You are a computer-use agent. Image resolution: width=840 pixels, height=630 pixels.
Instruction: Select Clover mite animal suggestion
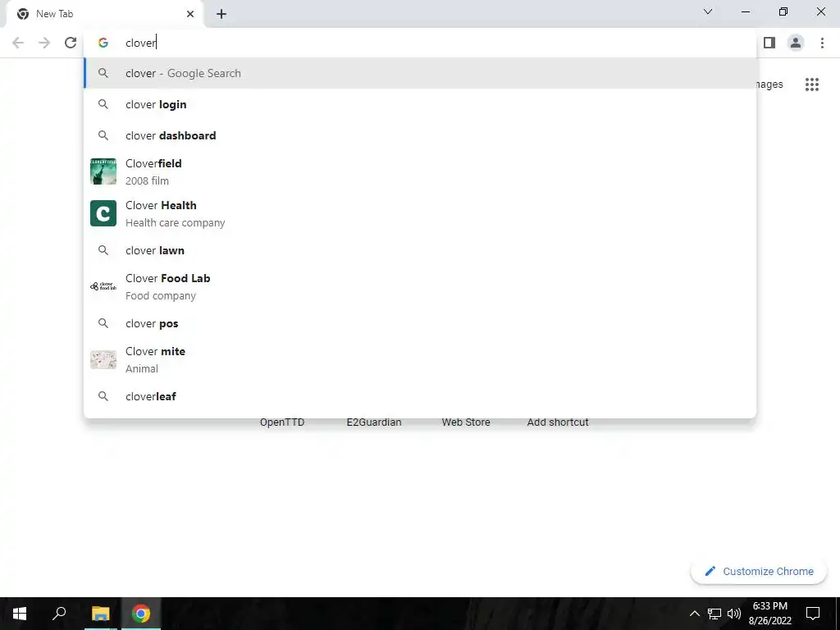pyautogui.click(x=420, y=360)
